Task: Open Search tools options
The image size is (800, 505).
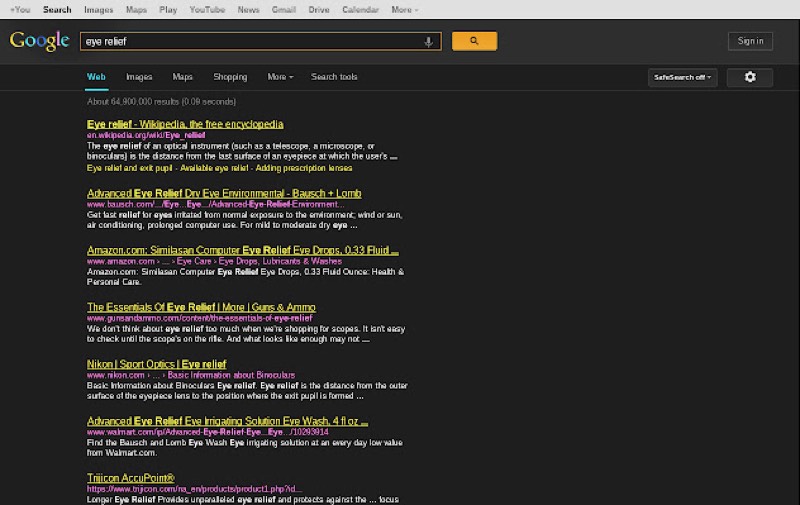Action: 334,77
